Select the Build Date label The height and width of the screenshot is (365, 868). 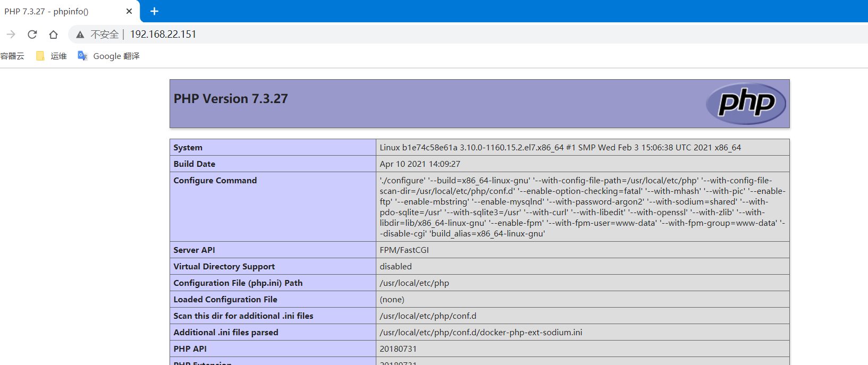click(x=195, y=164)
